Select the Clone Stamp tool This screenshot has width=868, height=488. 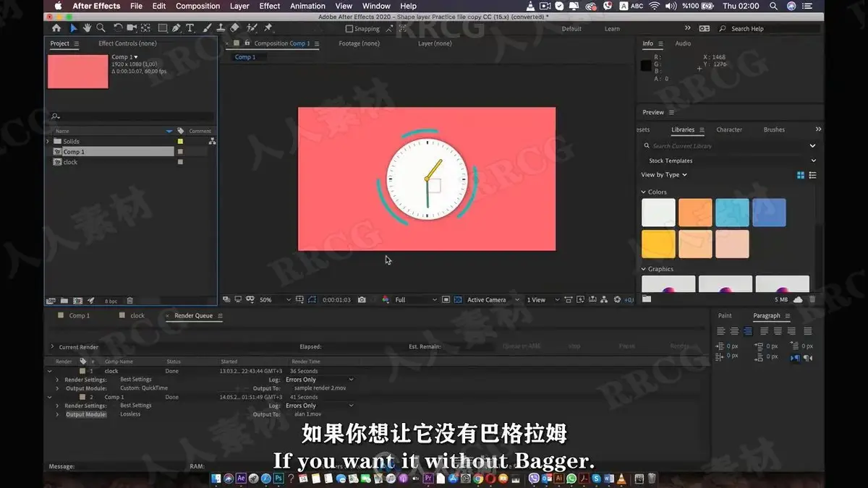click(221, 28)
